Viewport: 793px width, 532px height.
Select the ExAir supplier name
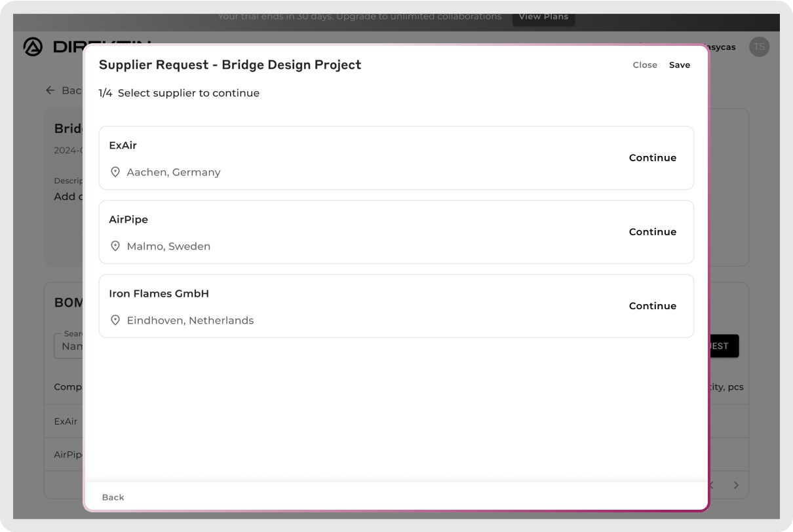click(x=123, y=145)
